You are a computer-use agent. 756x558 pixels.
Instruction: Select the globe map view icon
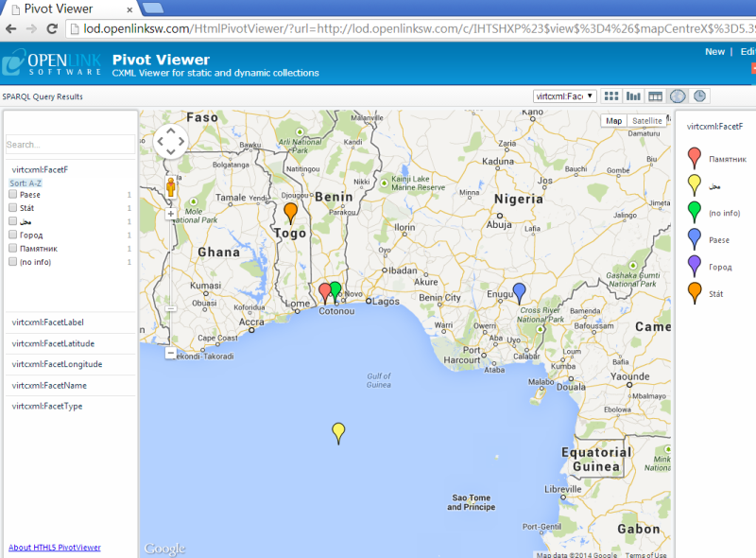[x=677, y=96]
